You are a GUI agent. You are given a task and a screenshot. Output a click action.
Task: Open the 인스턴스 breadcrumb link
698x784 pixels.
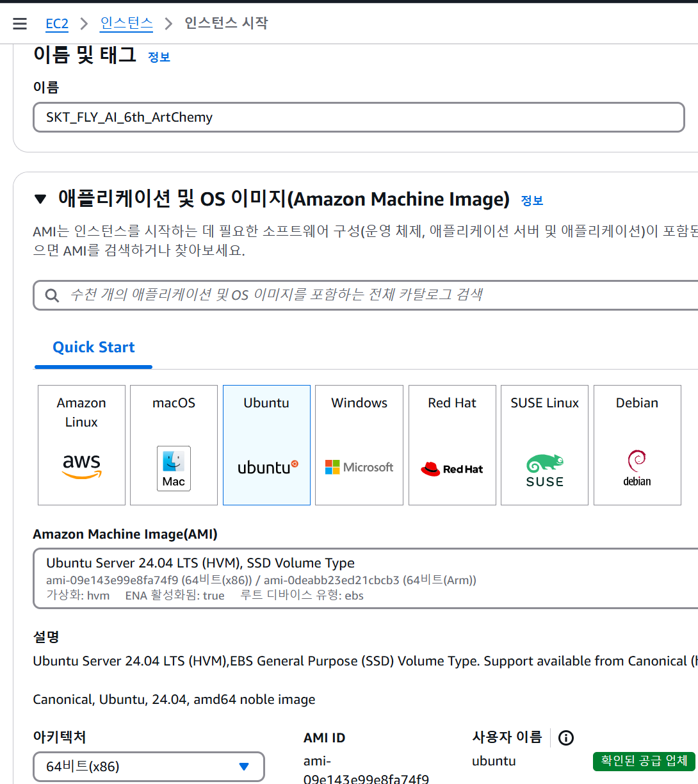[x=127, y=24]
